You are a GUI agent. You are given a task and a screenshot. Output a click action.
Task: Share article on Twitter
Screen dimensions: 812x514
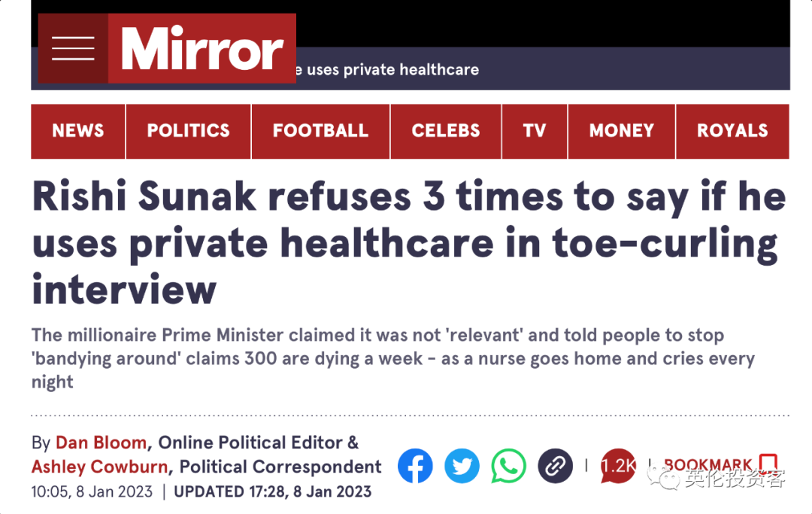[x=462, y=466]
